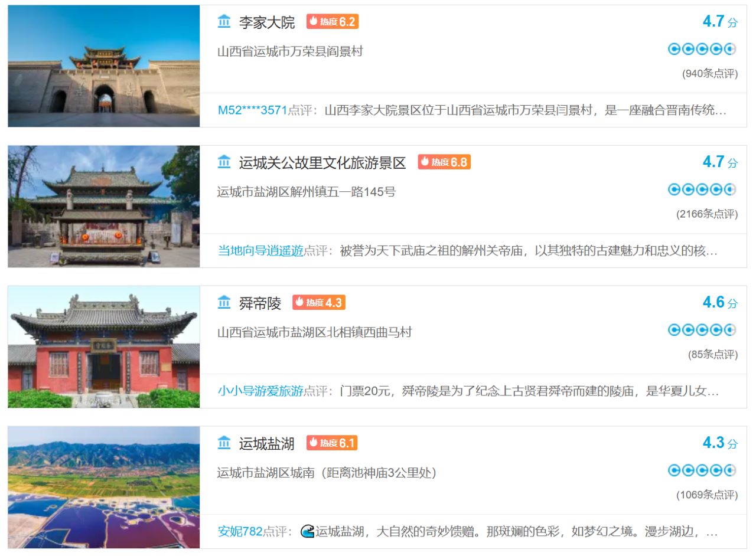
Task: Open the colorful salt lake aerial thumbnail
Action: (x=104, y=488)
